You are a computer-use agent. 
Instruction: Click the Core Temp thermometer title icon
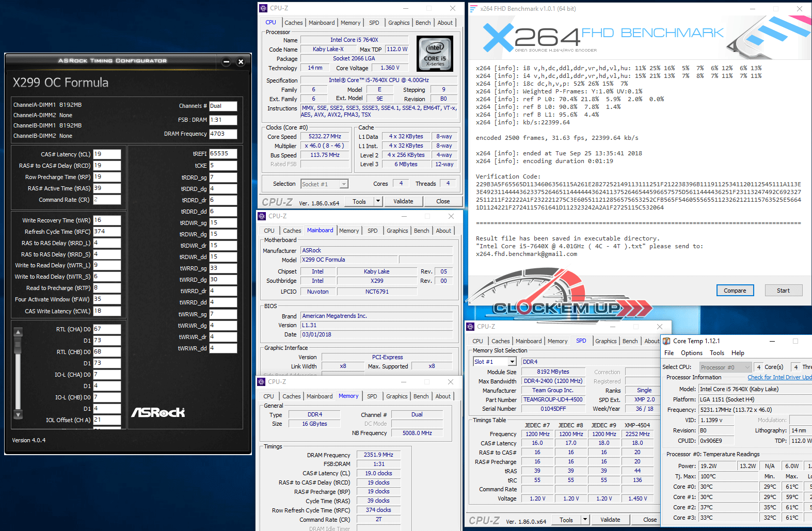[x=666, y=341]
